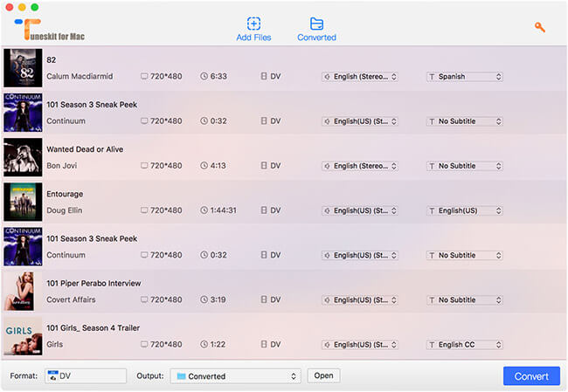Screen dimensions: 568x392
Task: Click the DV Format field
Action: tap(86, 375)
